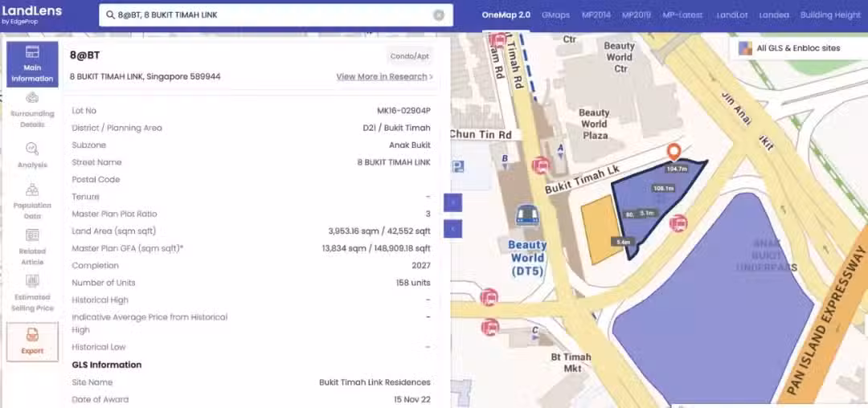Click the Subzone value Anak Bukit
Image resolution: width=868 pixels, height=408 pixels.
pos(410,145)
